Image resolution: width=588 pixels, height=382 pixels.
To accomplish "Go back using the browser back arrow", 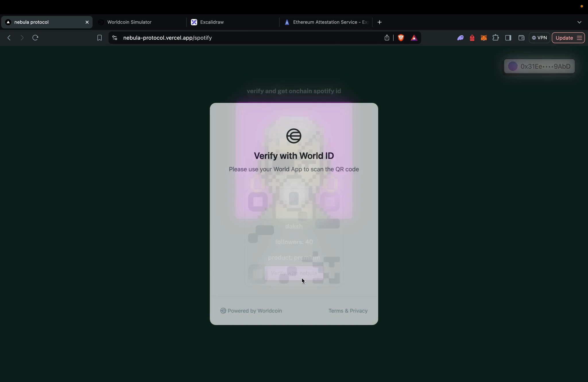I will point(9,38).
